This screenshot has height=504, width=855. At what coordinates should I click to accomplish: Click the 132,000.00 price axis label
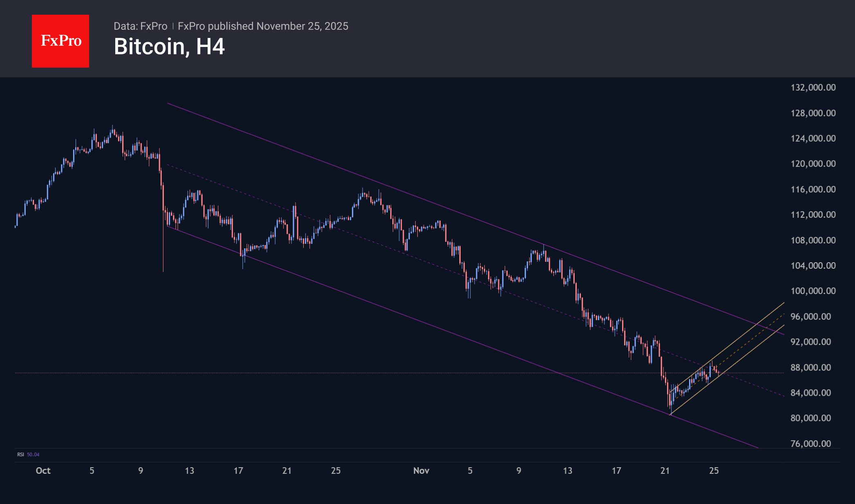tap(813, 87)
